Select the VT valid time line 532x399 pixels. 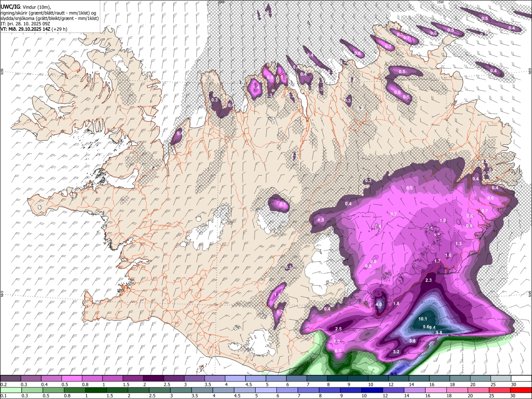pyautogui.click(x=34, y=29)
